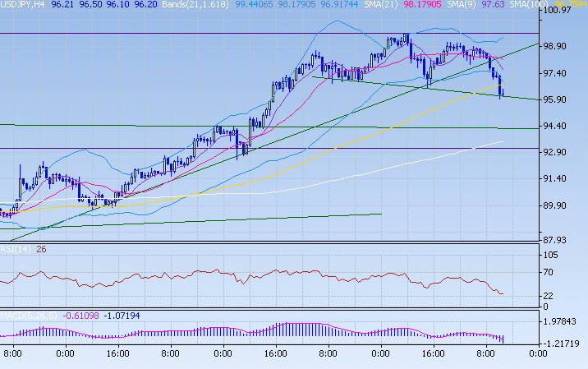Click the first 8:00 time axis label

13,353
